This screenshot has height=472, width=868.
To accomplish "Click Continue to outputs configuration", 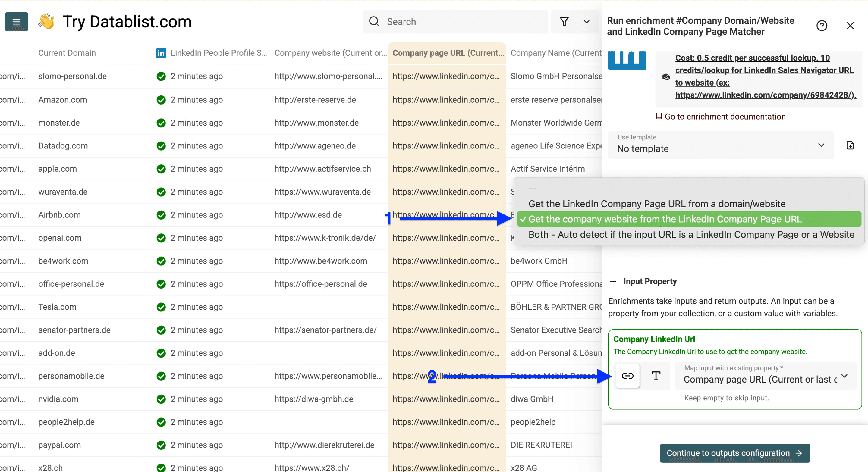I will tap(734, 453).
